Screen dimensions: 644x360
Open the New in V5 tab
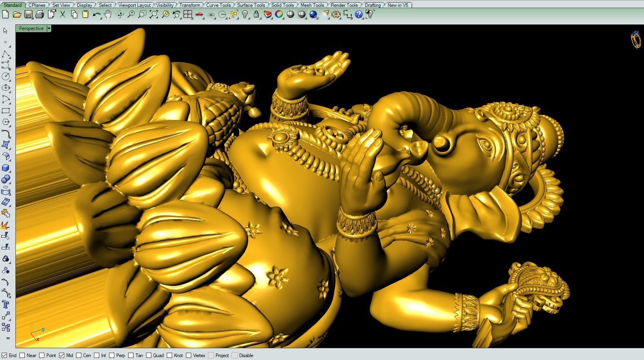pyautogui.click(x=398, y=5)
